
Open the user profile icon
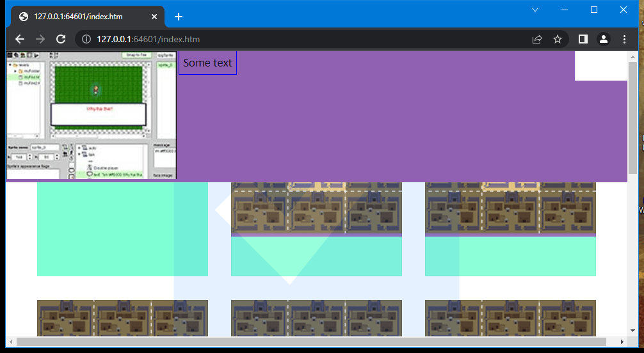tap(603, 39)
